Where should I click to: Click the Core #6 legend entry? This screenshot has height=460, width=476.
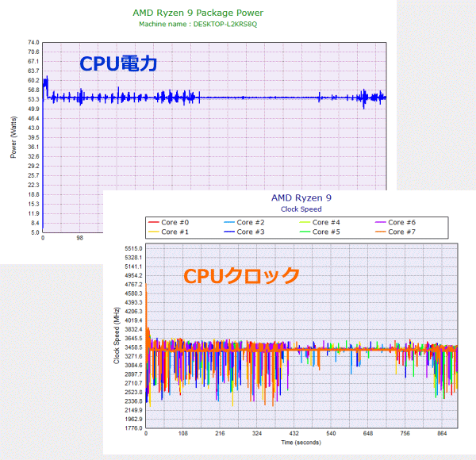click(x=395, y=222)
